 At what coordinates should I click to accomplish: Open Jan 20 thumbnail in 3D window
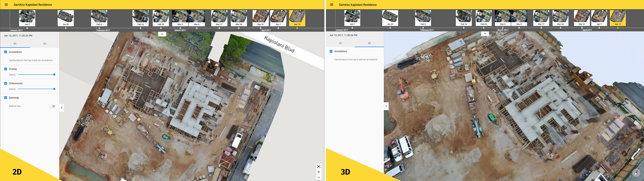pyautogui.click(x=390, y=18)
